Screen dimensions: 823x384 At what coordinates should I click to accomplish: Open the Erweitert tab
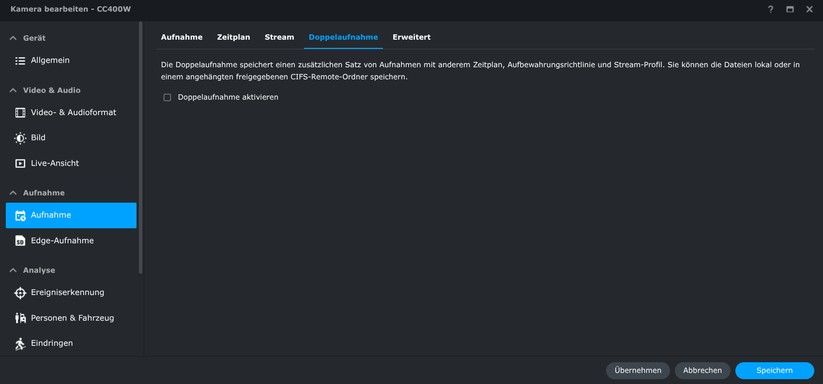412,37
